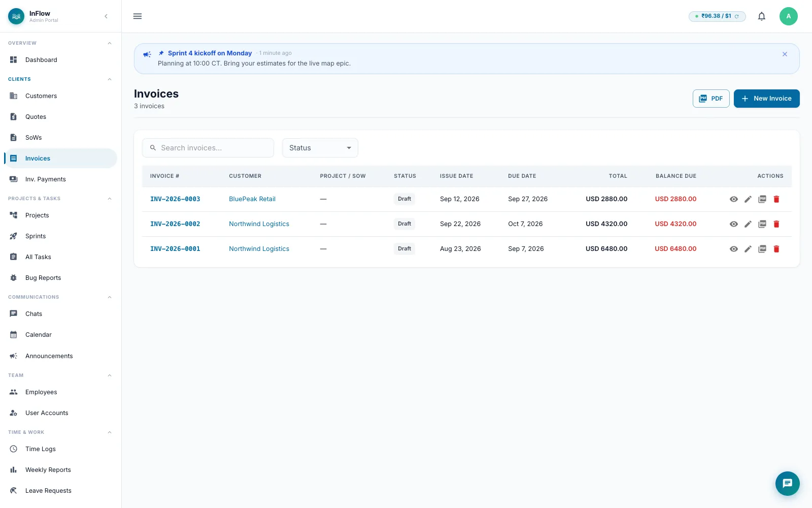Collapse the Team sidebar section
This screenshot has width=812, height=508.
110,375
